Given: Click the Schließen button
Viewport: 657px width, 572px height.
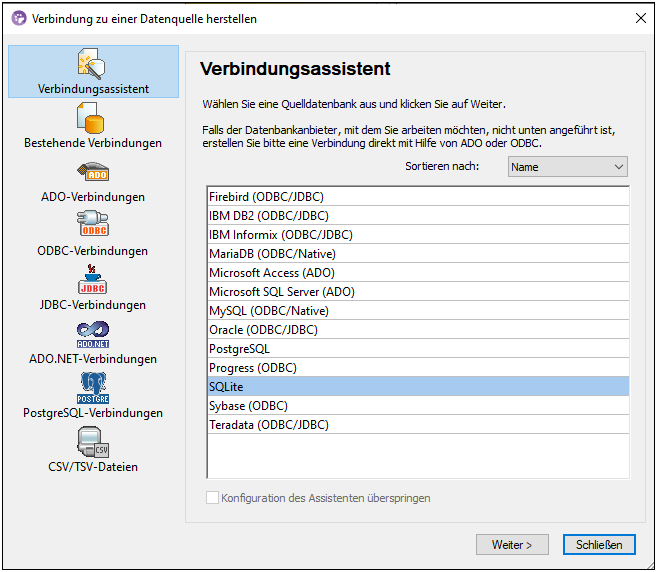Looking at the screenshot, I should click(x=599, y=544).
